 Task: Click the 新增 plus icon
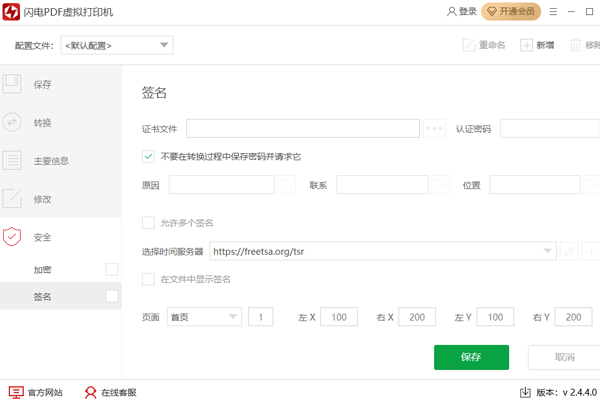pos(527,45)
